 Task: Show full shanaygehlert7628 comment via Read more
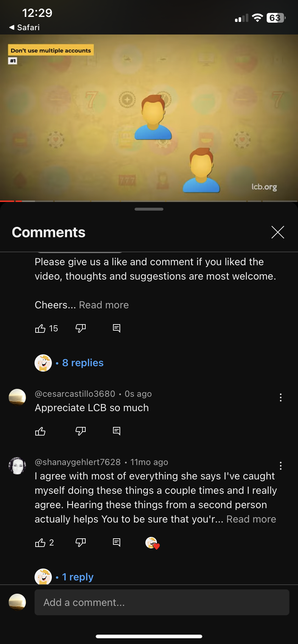pyautogui.click(x=251, y=519)
